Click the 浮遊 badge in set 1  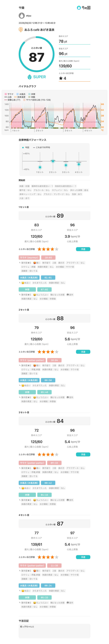pos(83,249)
